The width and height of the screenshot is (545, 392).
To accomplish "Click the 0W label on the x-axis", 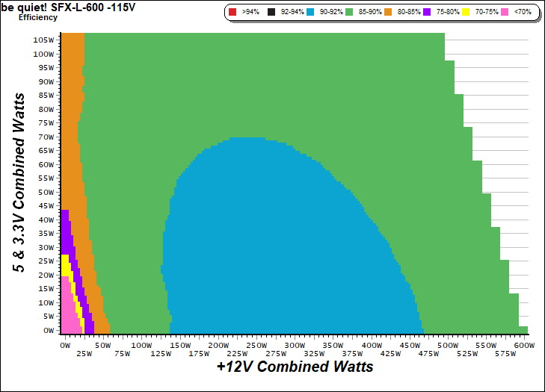I will point(64,346).
